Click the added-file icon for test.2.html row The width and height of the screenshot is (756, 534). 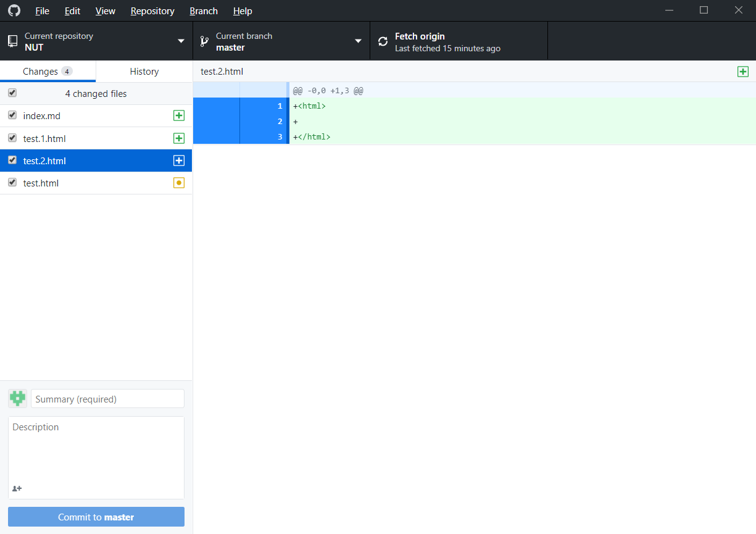click(x=179, y=161)
